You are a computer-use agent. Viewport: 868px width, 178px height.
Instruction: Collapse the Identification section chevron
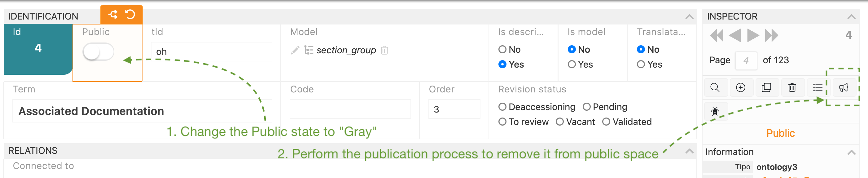pos(690,16)
